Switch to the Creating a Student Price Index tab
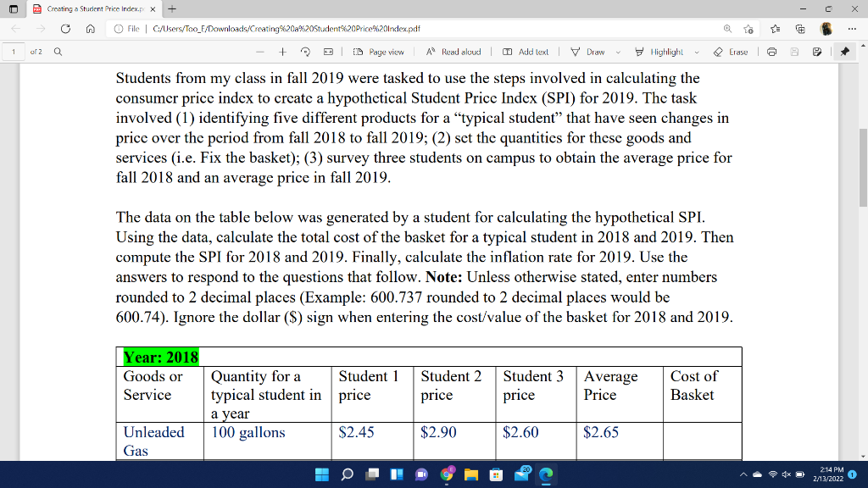868x488 pixels. (x=93, y=9)
